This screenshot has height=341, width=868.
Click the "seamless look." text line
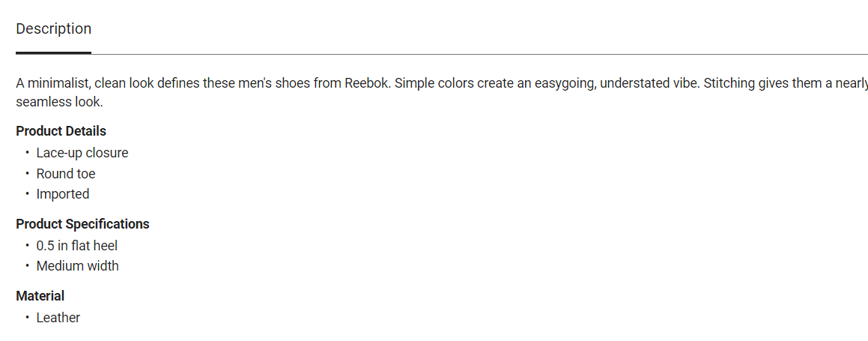tap(59, 102)
